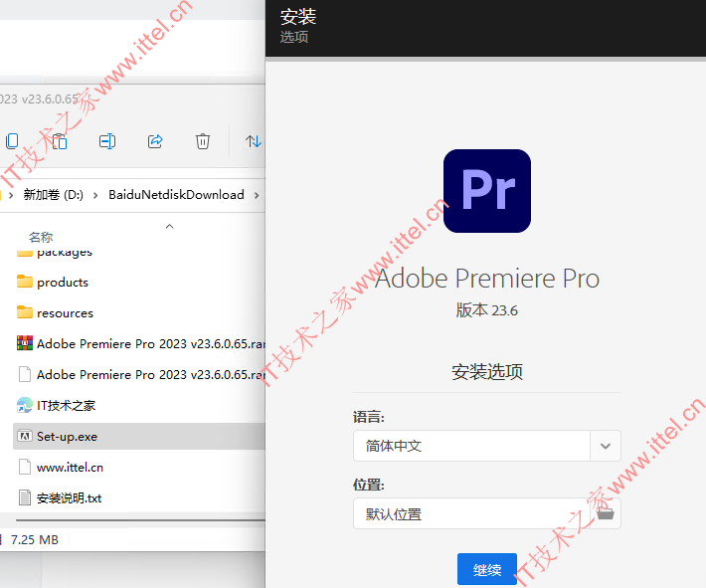Screen dimensions: 706x588
Task: Select the resources folder name
Action: [65, 312]
